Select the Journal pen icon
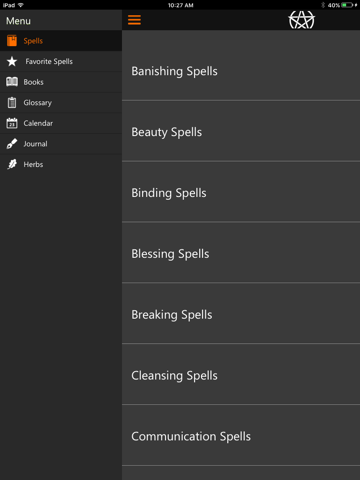360x480 pixels. coord(12,144)
